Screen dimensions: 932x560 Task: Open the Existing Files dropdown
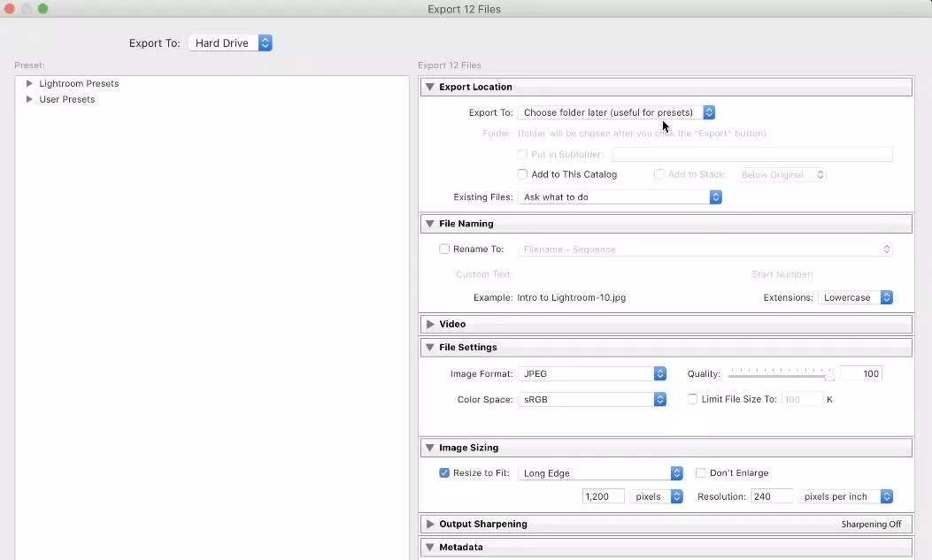pos(620,197)
